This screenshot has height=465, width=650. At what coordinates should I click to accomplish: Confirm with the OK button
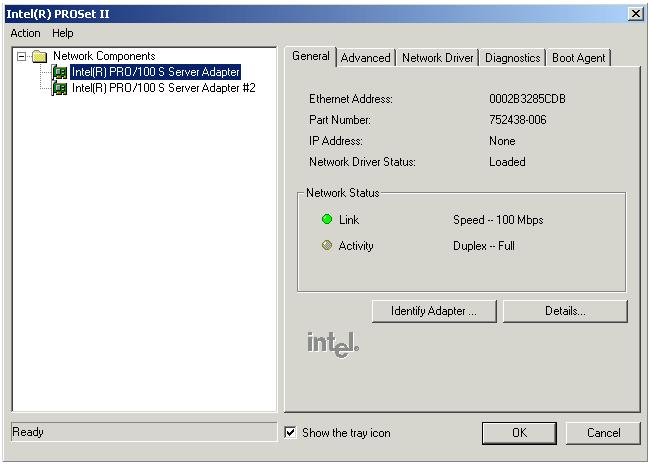click(x=519, y=433)
